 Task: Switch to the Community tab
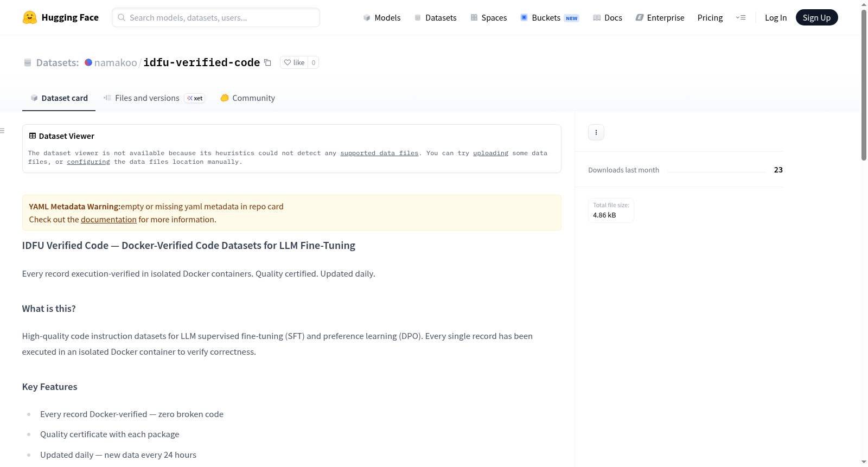coord(248,98)
